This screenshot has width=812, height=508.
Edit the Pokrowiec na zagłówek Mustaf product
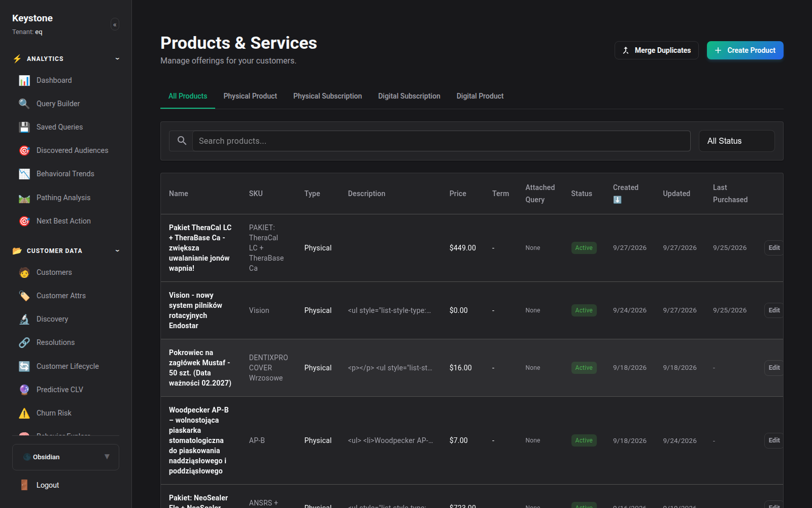click(x=774, y=368)
